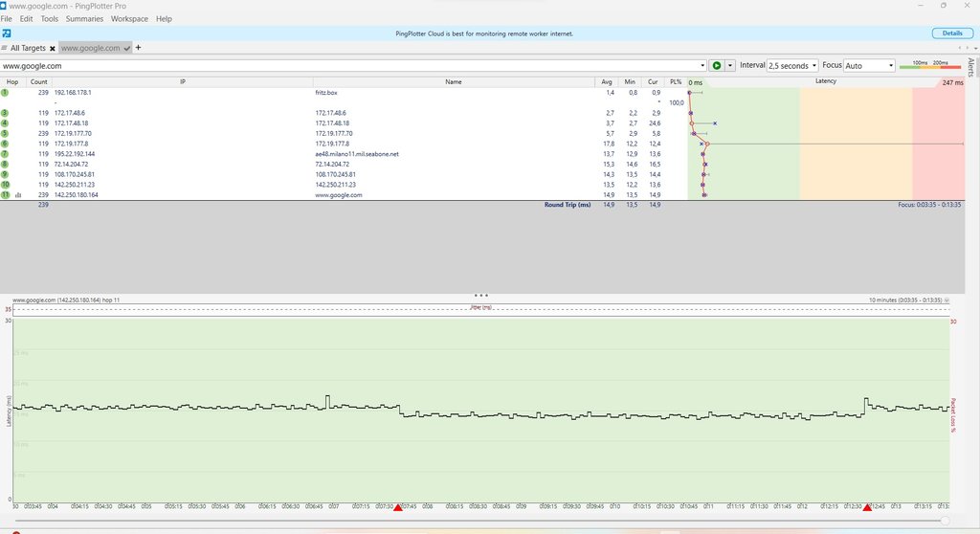Click the timeline graph icon beside hop 11
Image resolution: width=980 pixels, height=534 pixels.
[18, 195]
